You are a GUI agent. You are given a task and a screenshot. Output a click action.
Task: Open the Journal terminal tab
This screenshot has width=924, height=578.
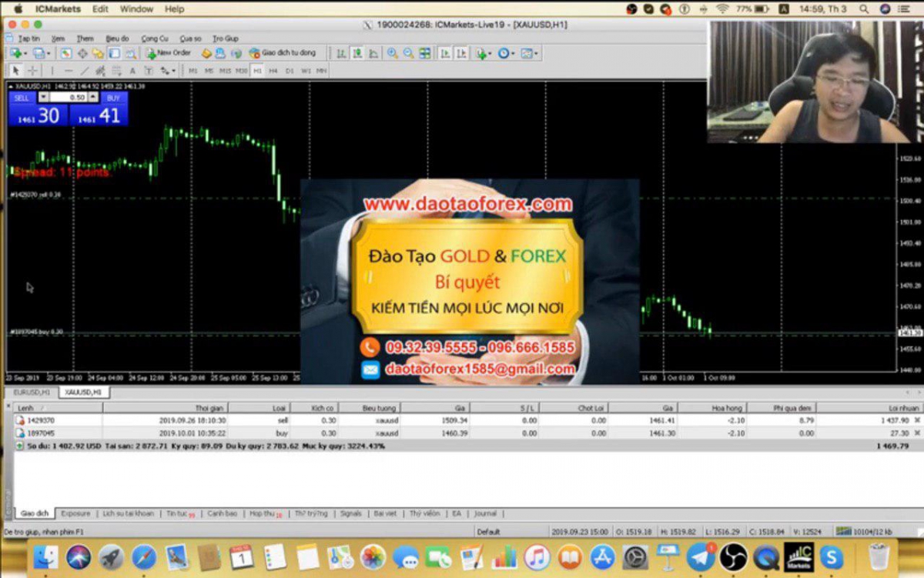485,513
